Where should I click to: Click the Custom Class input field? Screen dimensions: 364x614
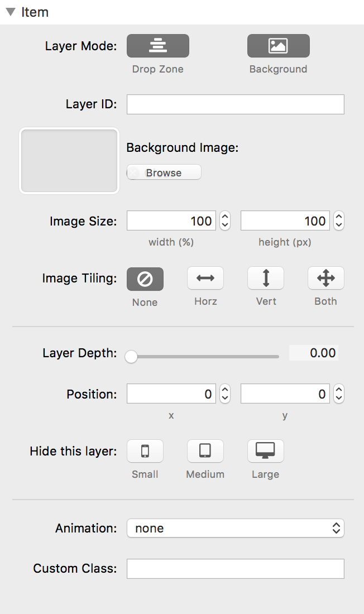(x=235, y=569)
